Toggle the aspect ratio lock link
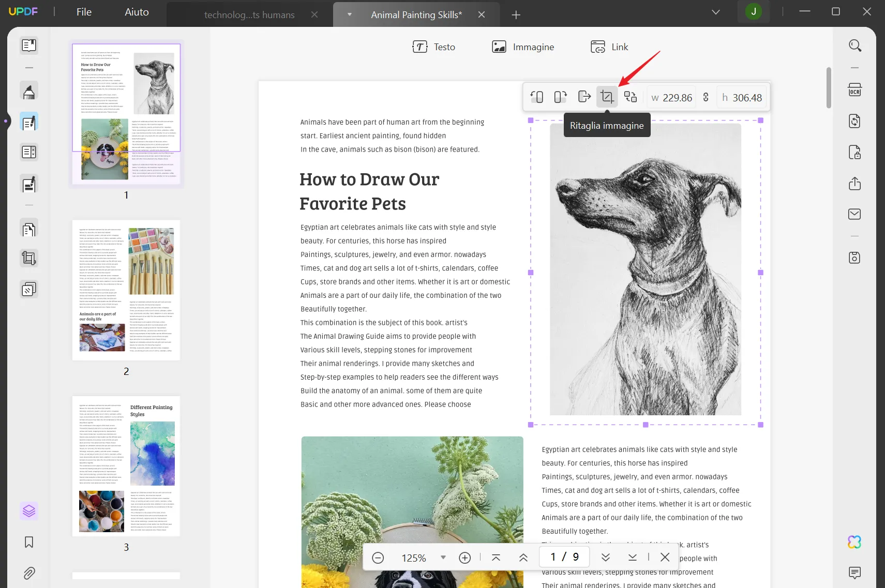The image size is (885, 588). (x=706, y=97)
